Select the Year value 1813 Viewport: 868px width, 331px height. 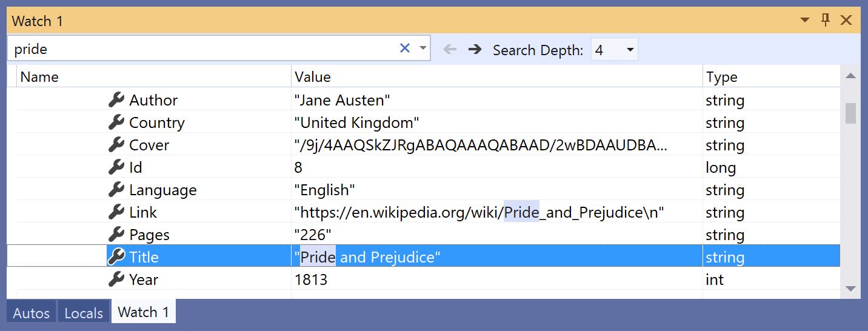pyautogui.click(x=311, y=279)
